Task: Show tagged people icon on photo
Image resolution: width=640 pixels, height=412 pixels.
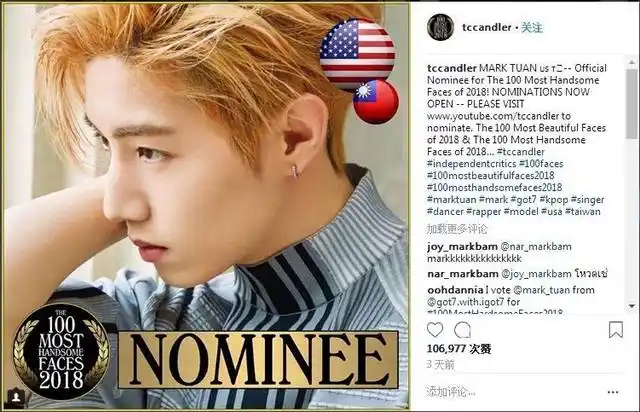Action: [17, 397]
